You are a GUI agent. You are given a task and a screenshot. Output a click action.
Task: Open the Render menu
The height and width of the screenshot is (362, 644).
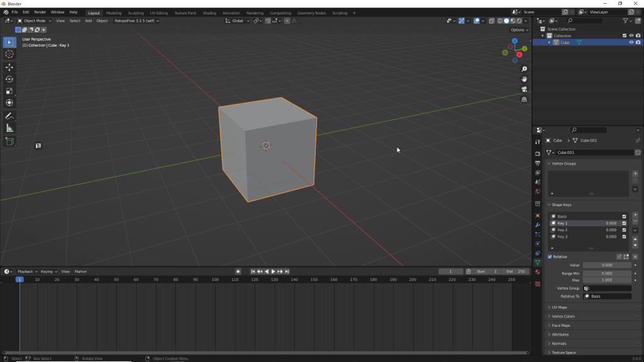click(40, 11)
